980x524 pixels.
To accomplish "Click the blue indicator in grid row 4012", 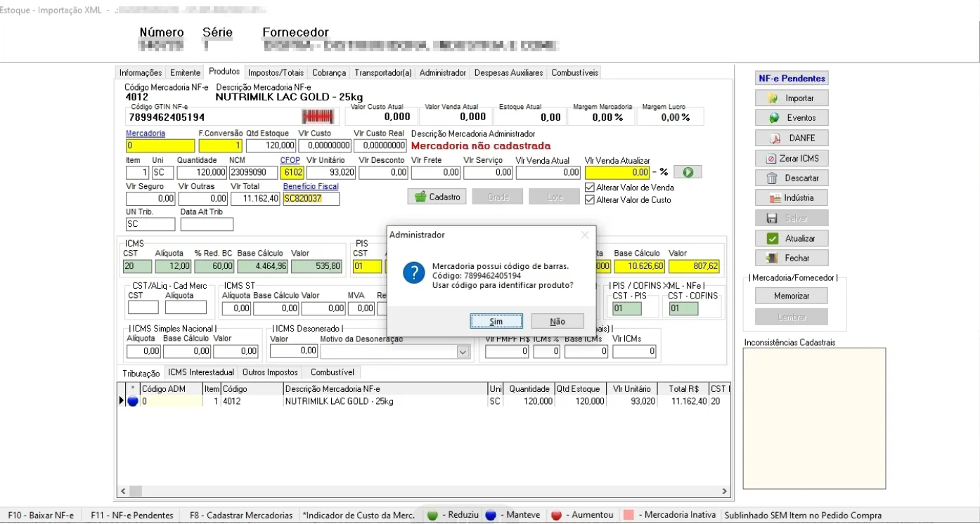I will click(133, 402).
